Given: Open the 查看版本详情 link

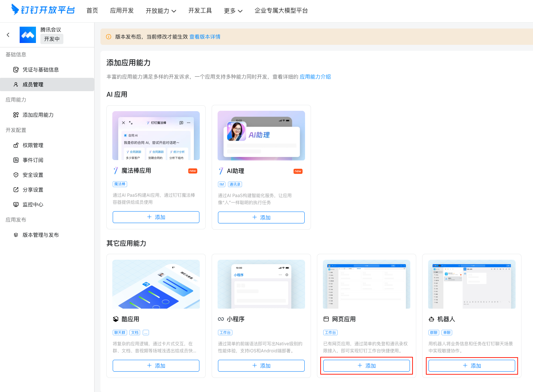Looking at the screenshot, I should 205,37.
